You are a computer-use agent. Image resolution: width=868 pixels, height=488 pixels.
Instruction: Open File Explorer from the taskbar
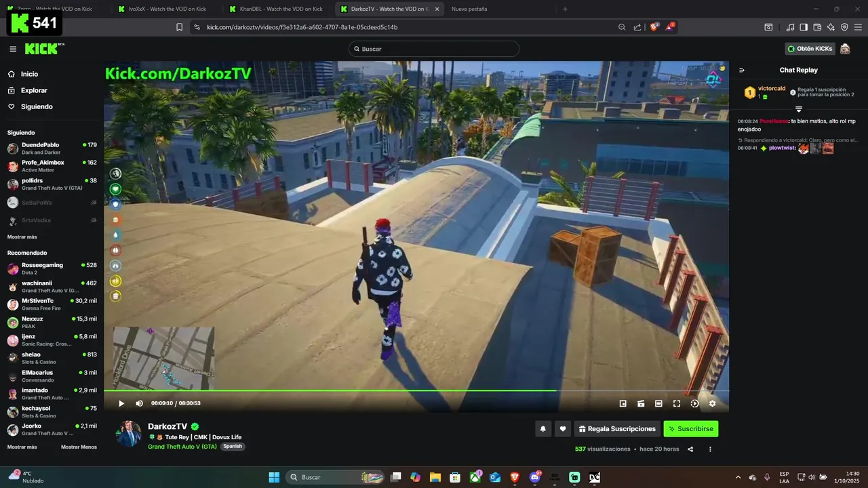coord(435,477)
